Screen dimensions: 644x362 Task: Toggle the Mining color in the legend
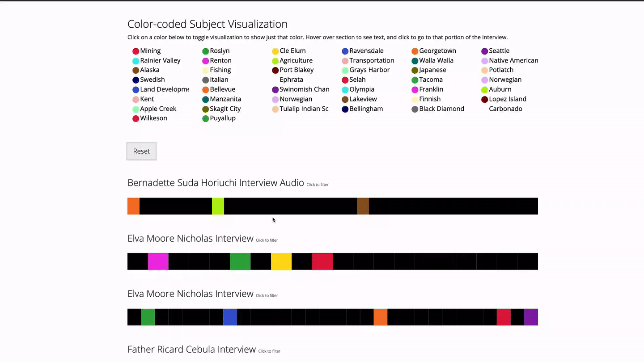[136, 51]
